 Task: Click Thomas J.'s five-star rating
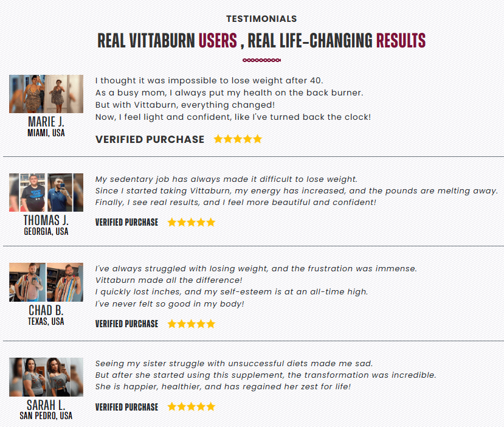pyautogui.click(x=192, y=222)
